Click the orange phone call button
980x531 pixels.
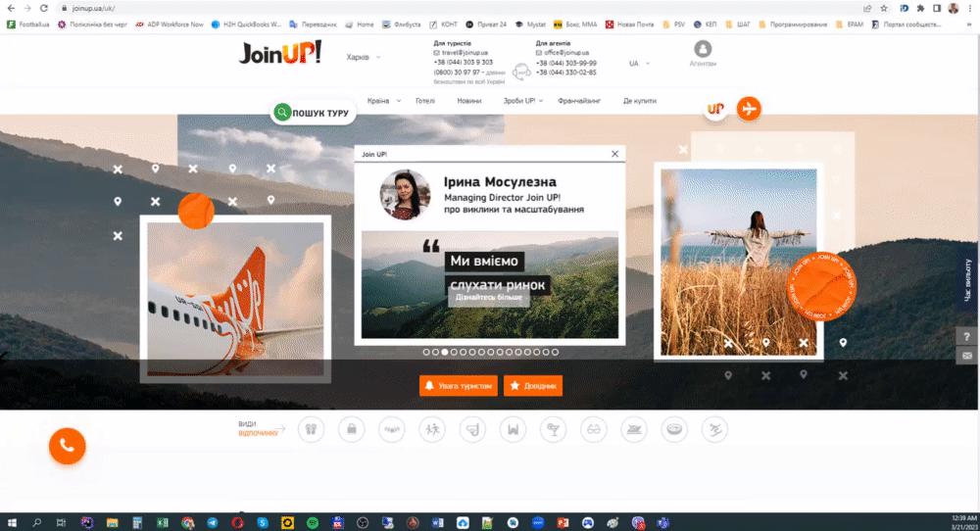[x=68, y=446]
